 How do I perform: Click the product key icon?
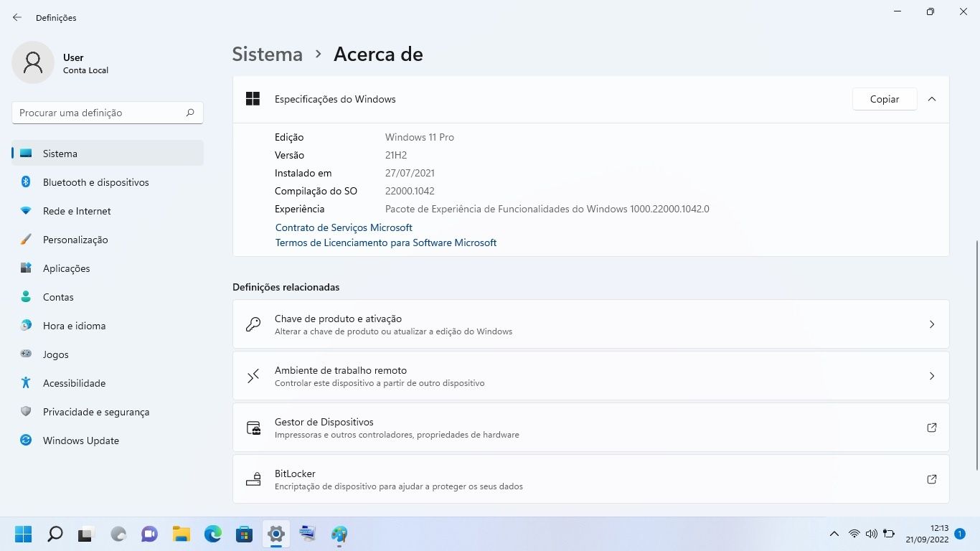click(x=253, y=324)
